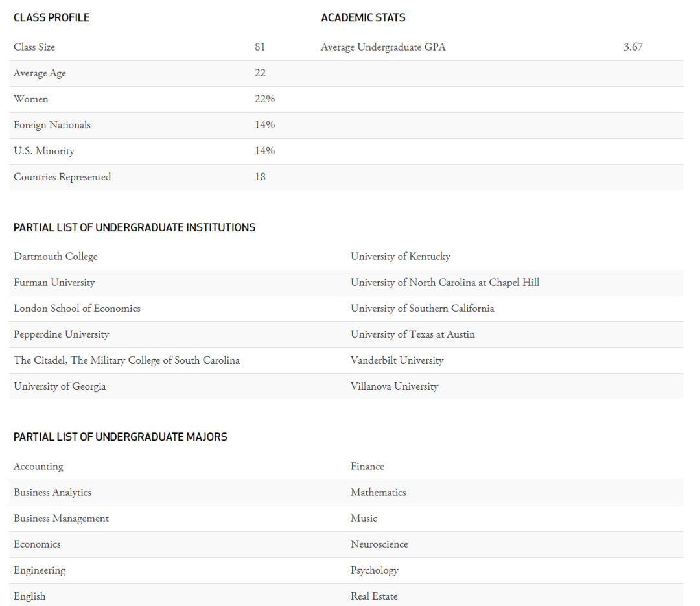
Task: Click the Foreign Nationals row label
Action: tap(52, 125)
